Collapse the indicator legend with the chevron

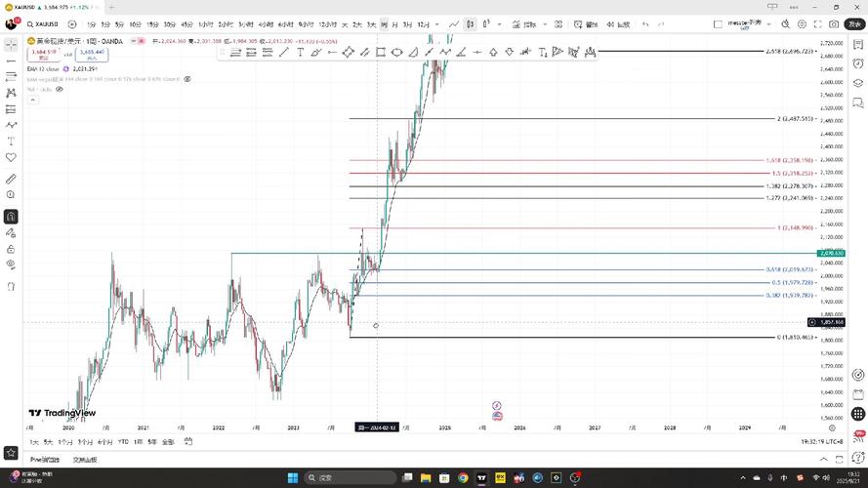pos(32,100)
